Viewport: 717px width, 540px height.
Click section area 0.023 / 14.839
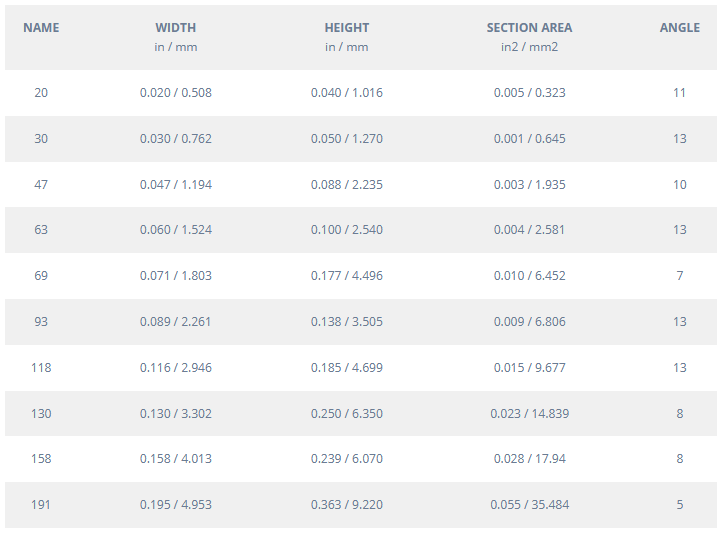coord(529,414)
